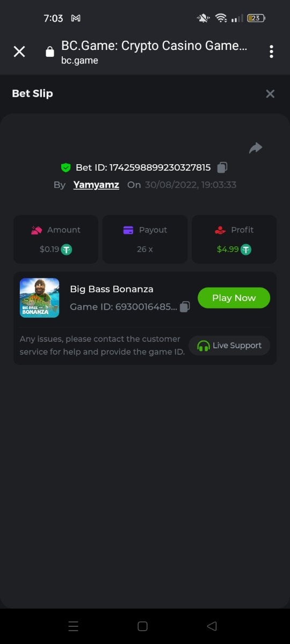The height and width of the screenshot is (644, 290).
Task: Dismiss the Bet Slip panel
Action: [x=270, y=94]
